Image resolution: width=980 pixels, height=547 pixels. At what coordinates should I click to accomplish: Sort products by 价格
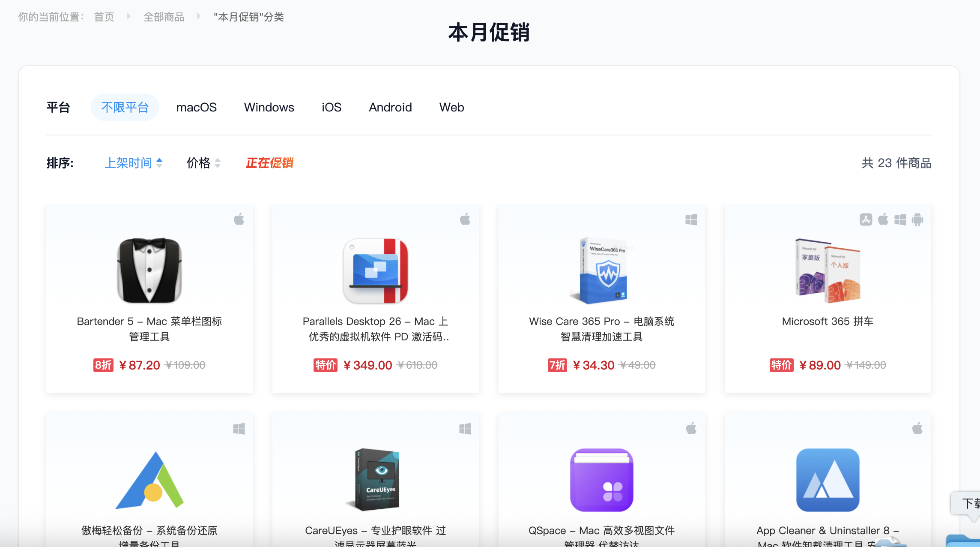[x=203, y=163]
